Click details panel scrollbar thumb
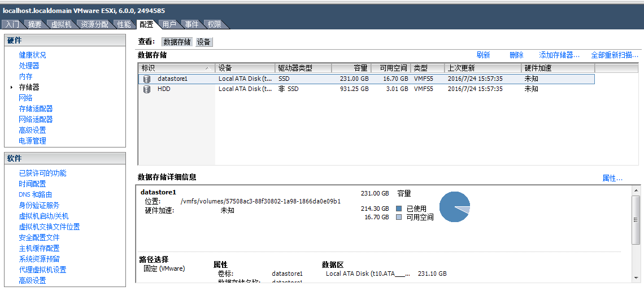This screenshot has height=295, width=644. (636, 219)
